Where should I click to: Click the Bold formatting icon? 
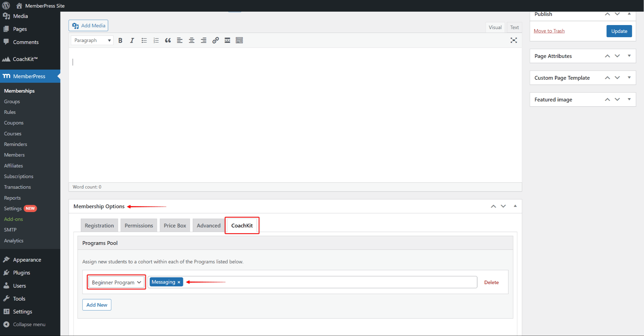[x=120, y=40]
